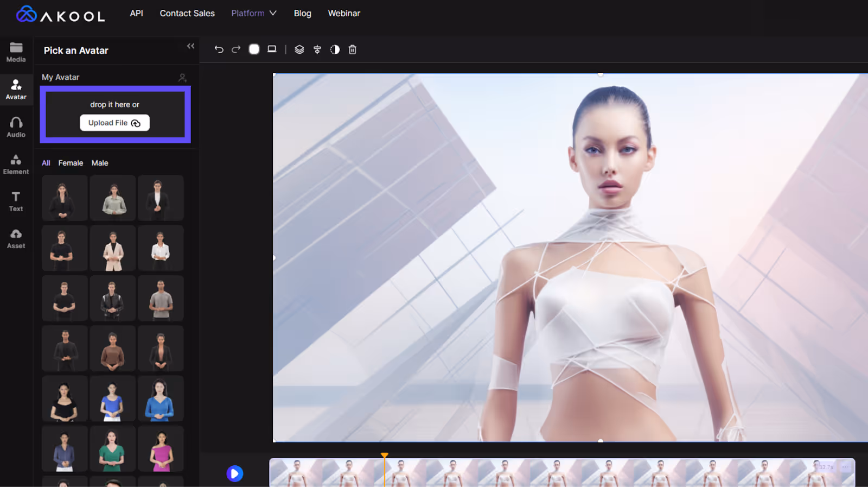Select the man in white shirt avatar

161,248
